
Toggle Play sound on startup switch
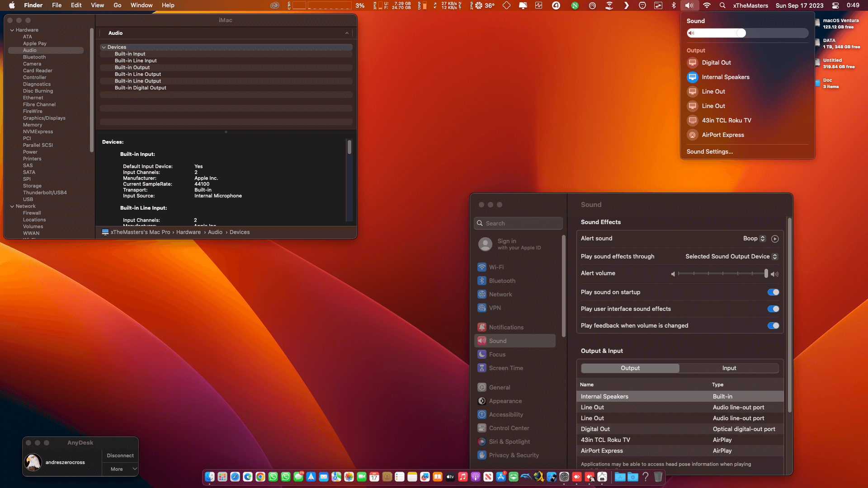click(x=773, y=292)
